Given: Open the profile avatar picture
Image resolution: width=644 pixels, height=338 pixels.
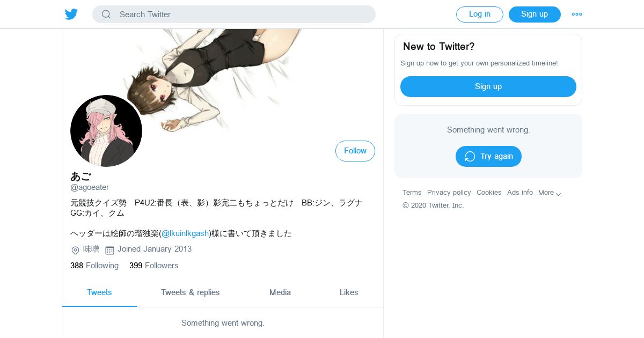Looking at the screenshot, I should 106,131.
